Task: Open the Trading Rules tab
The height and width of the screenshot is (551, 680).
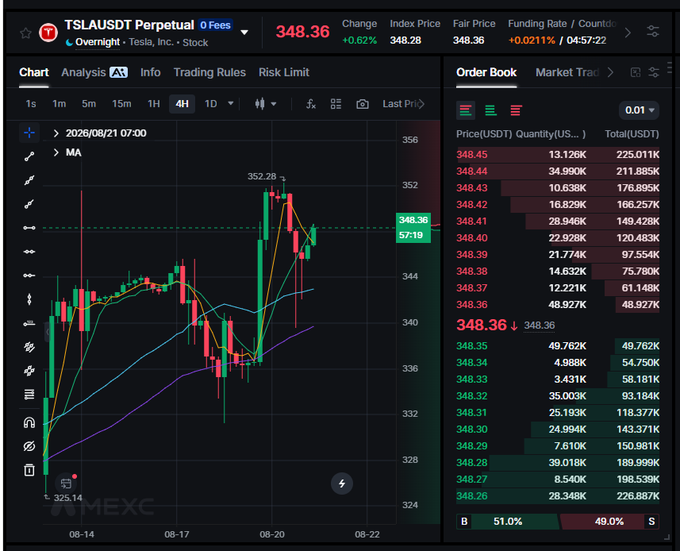Action: [x=209, y=72]
